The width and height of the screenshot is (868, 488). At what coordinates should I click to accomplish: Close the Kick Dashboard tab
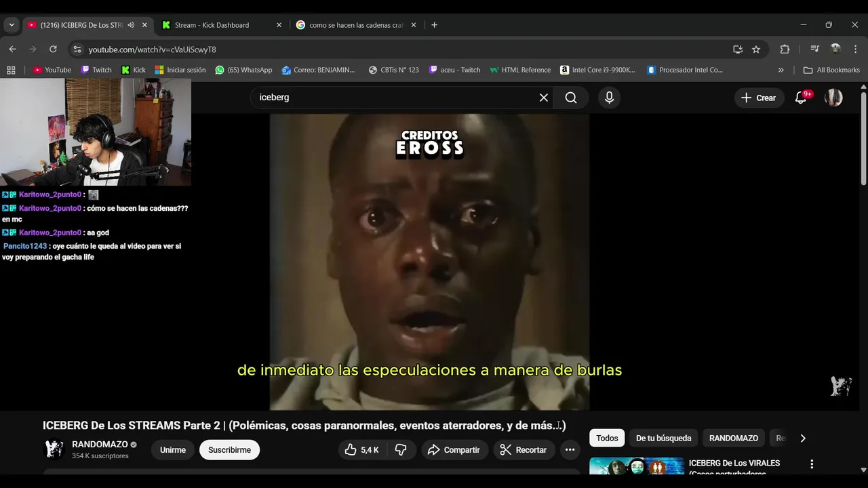click(279, 25)
